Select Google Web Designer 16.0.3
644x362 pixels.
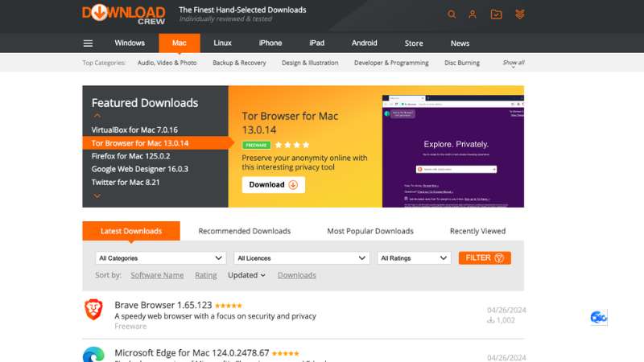pyautogui.click(x=139, y=169)
